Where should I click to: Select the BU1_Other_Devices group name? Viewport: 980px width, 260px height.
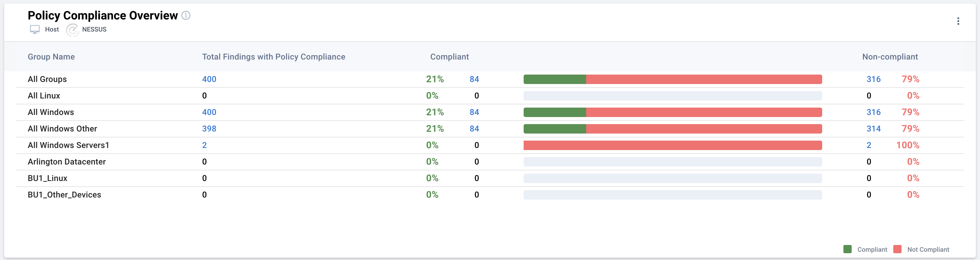pos(64,195)
